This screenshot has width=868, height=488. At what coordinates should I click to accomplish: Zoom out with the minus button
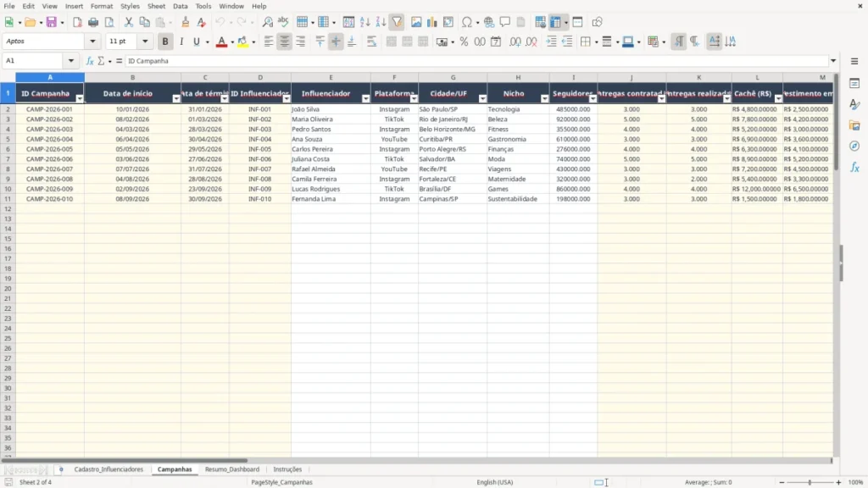point(782,482)
